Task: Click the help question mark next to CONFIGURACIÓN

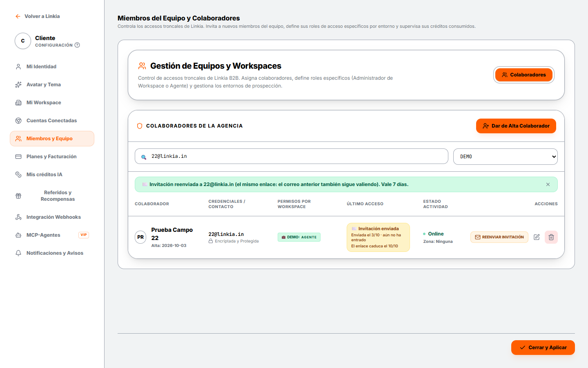Action: coord(77,45)
